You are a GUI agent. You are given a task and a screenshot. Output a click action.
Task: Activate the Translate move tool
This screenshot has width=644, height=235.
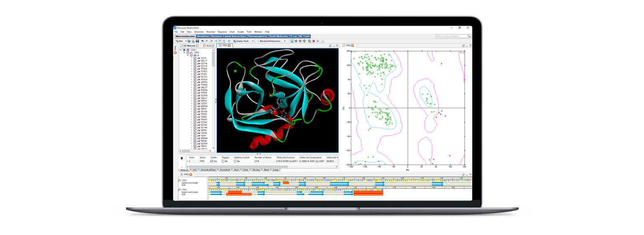(300, 41)
